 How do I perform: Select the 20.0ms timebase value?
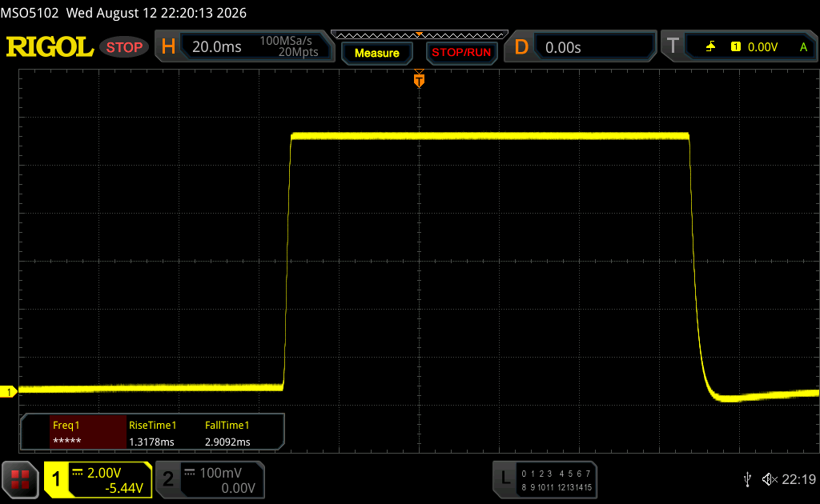(216, 47)
